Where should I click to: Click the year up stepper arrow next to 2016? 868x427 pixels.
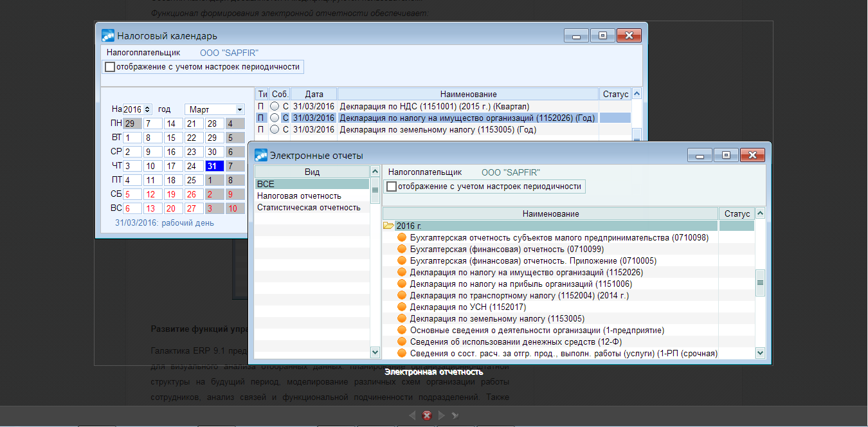click(x=149, y=107)
